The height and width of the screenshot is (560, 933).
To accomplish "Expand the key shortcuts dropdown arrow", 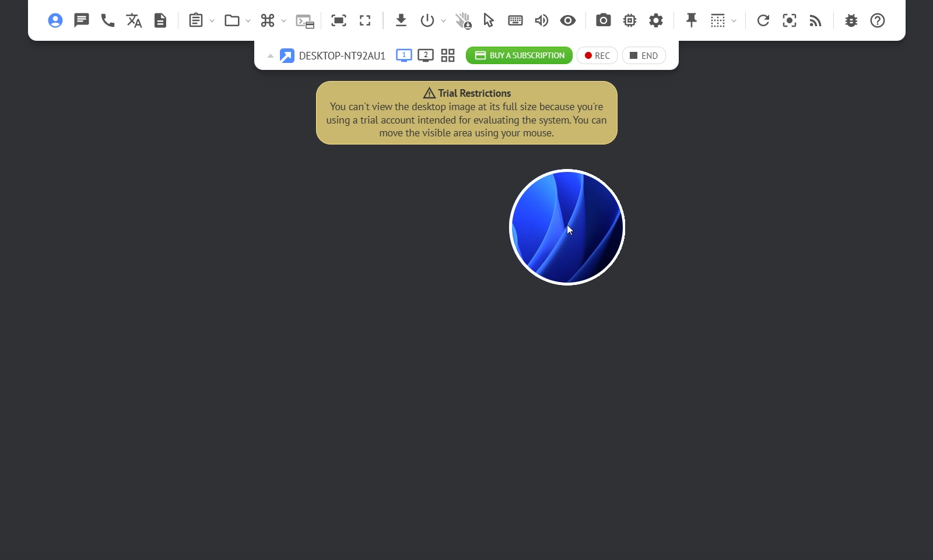I will (x=284, y=21).
